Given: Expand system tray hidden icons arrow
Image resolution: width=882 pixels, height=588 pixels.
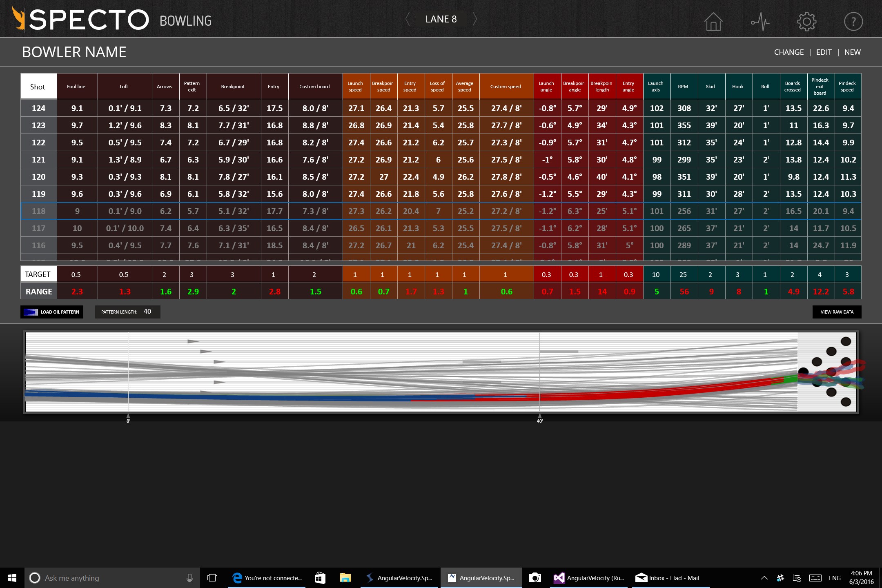Looking at the screenshot, I should (764, 578).
